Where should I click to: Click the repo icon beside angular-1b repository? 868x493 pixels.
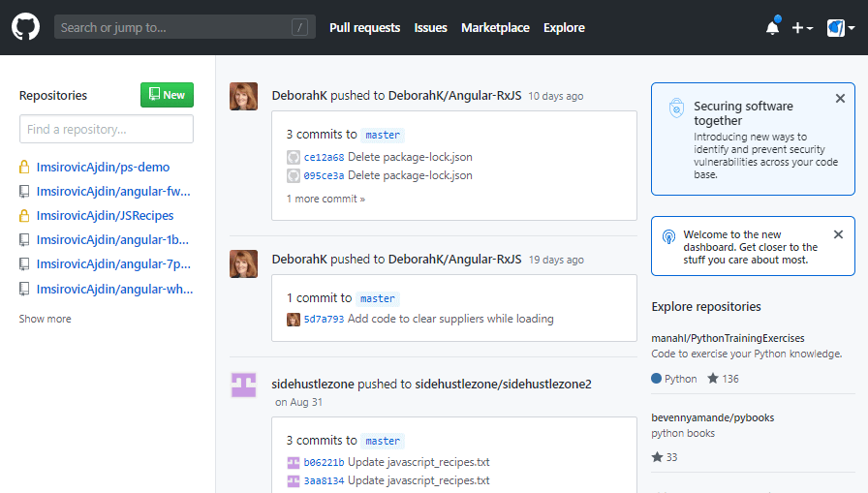tap(24, 239)
